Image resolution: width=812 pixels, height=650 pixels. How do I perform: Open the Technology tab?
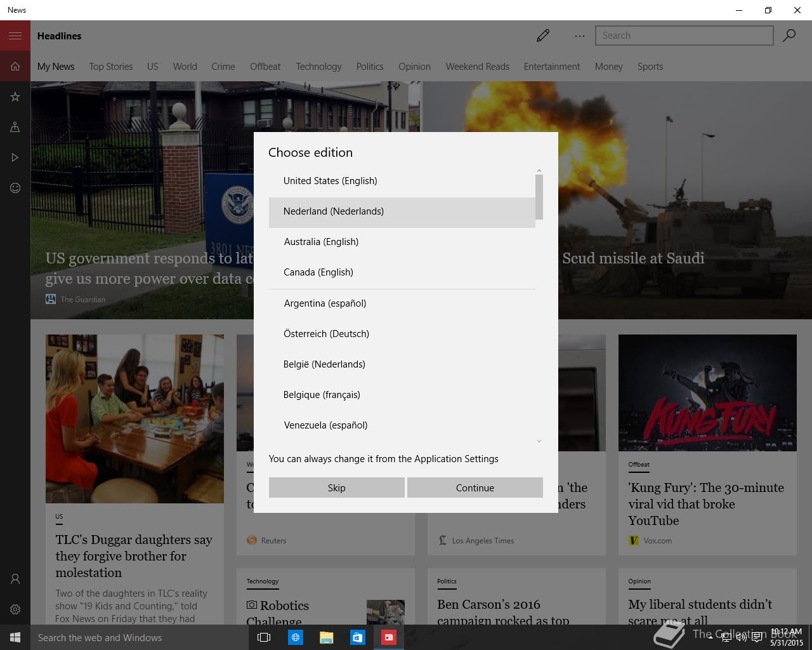318,66
